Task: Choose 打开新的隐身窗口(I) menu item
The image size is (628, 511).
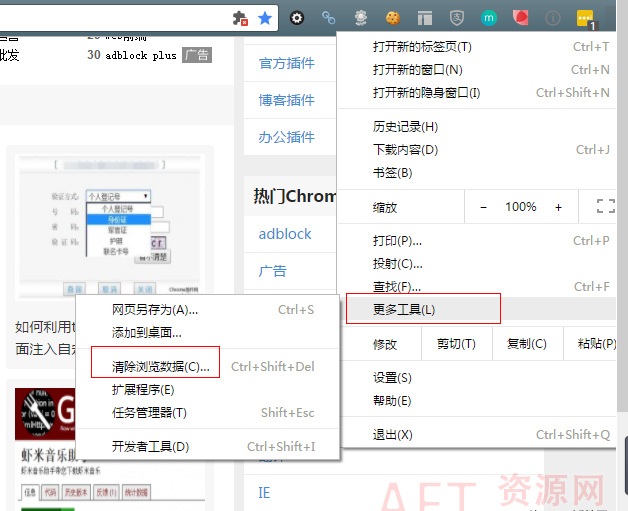Action: click(426, 93)
